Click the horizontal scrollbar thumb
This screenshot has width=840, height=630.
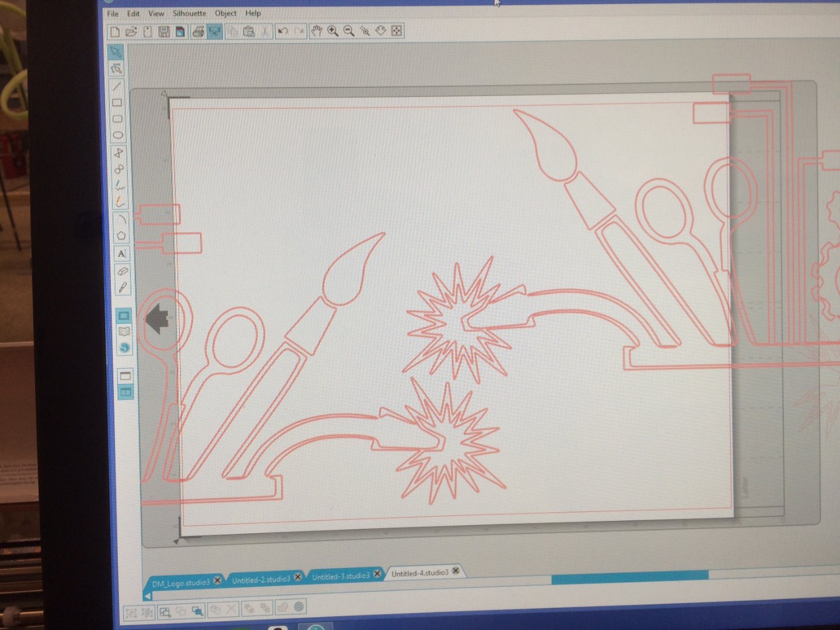pyautogui.click(x=630, y=576)
